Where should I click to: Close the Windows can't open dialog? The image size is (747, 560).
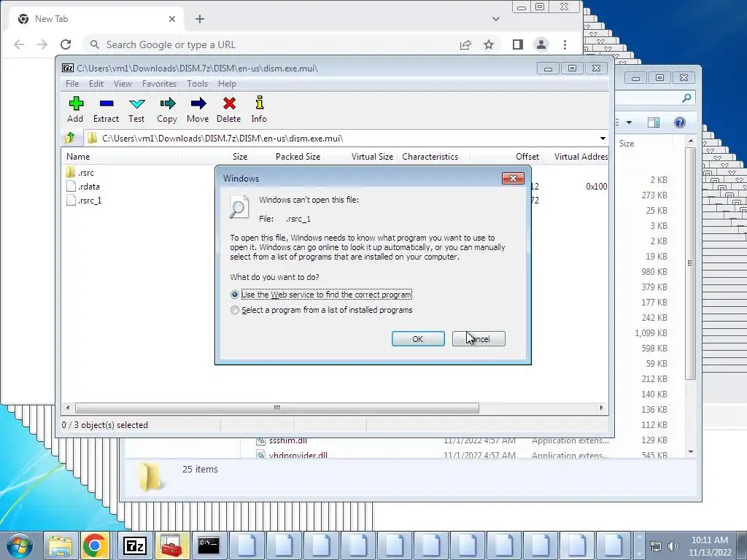click(513, 178)
